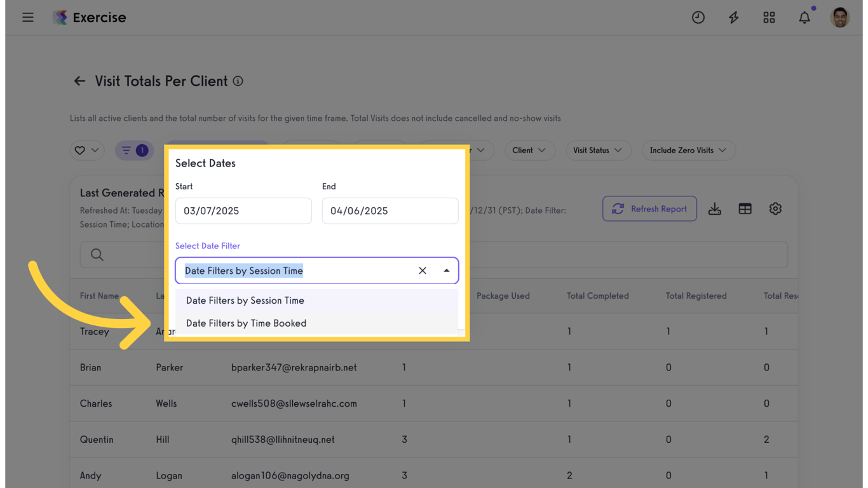Click the Start date input field
This screenshot has width=868, height=488.
click(243, 211)
